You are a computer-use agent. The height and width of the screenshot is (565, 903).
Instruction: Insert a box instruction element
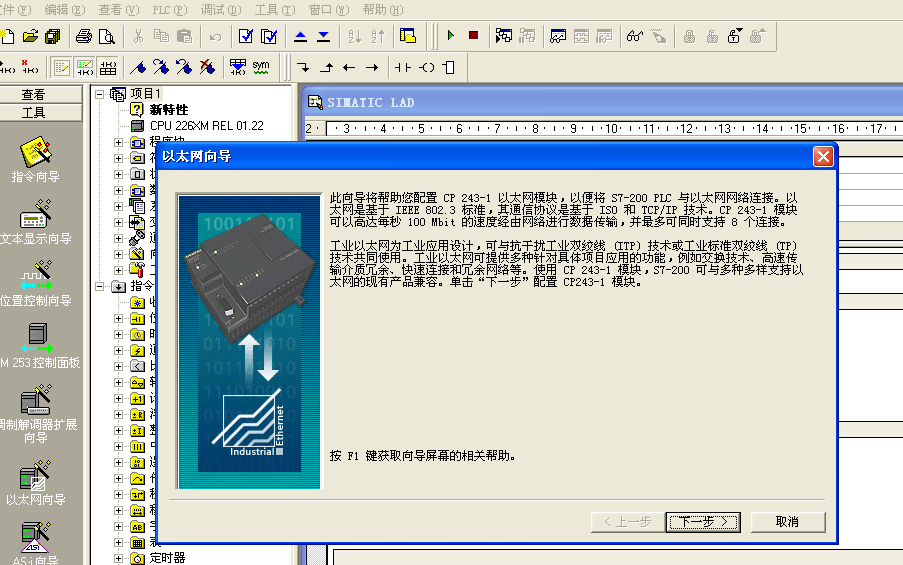point(449,67)
